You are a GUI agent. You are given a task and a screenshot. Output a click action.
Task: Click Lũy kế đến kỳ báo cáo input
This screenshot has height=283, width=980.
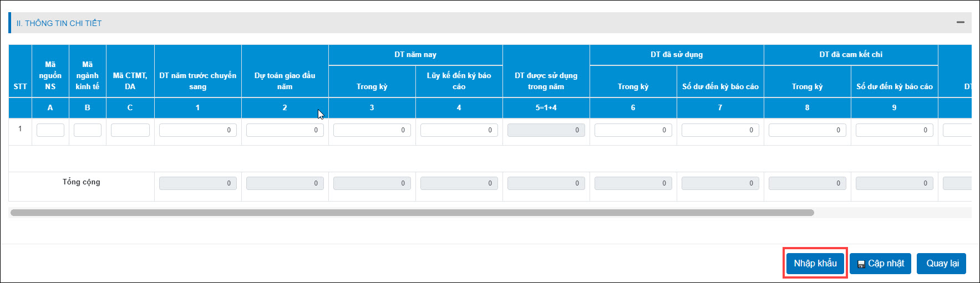point(459,130)
